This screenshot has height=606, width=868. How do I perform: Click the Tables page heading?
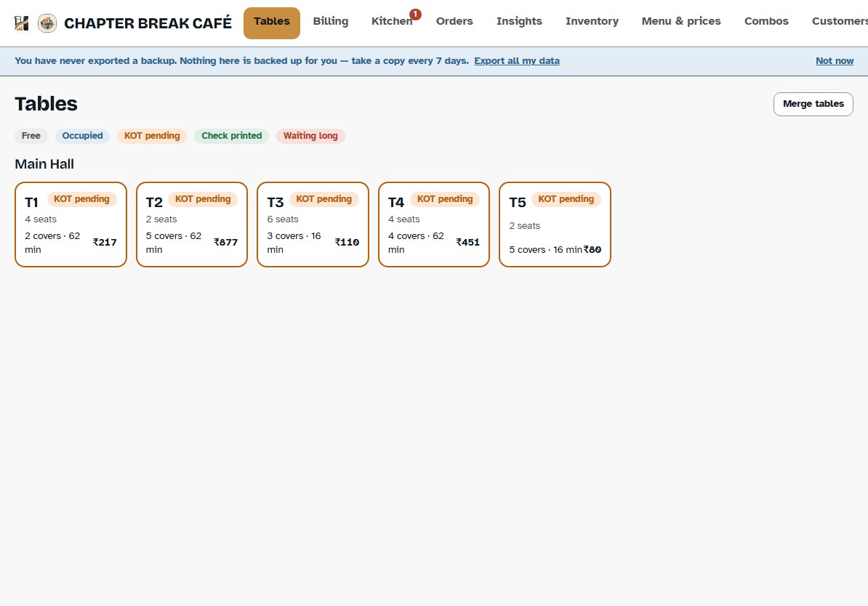46,104
